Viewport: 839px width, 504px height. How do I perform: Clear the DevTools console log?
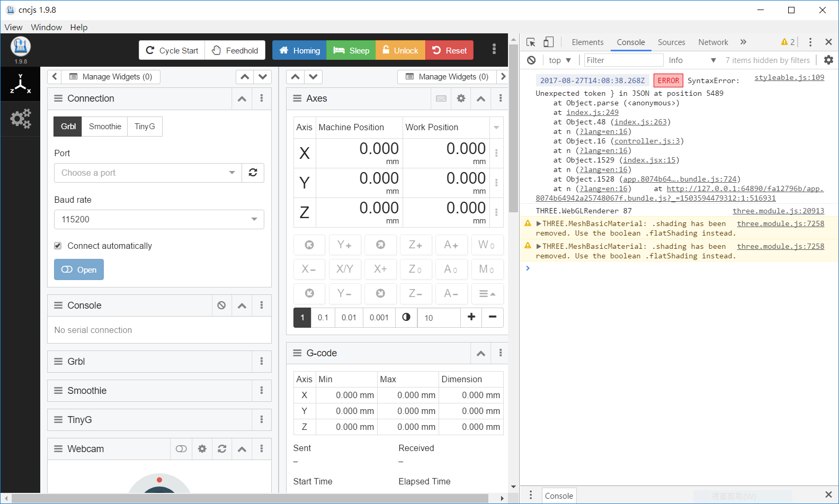click(531, 60)
